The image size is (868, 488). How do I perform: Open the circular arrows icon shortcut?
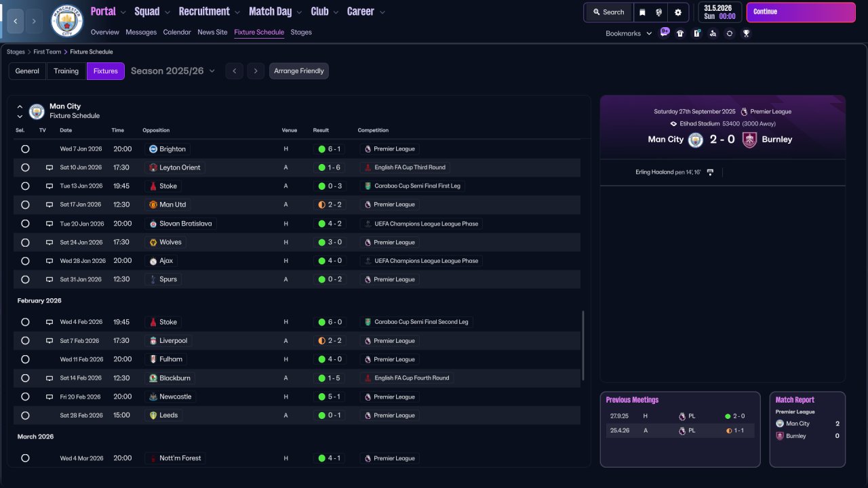(x=730, y=33)
